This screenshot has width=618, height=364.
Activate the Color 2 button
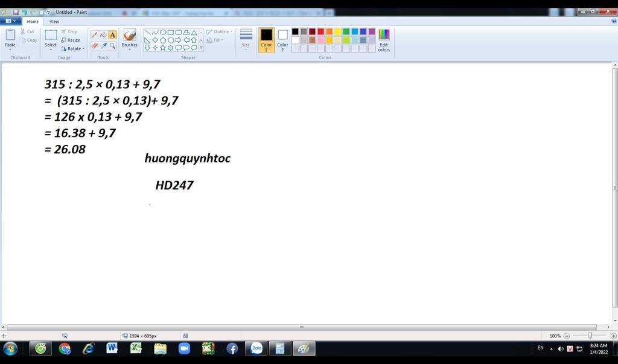coord(282,40)
